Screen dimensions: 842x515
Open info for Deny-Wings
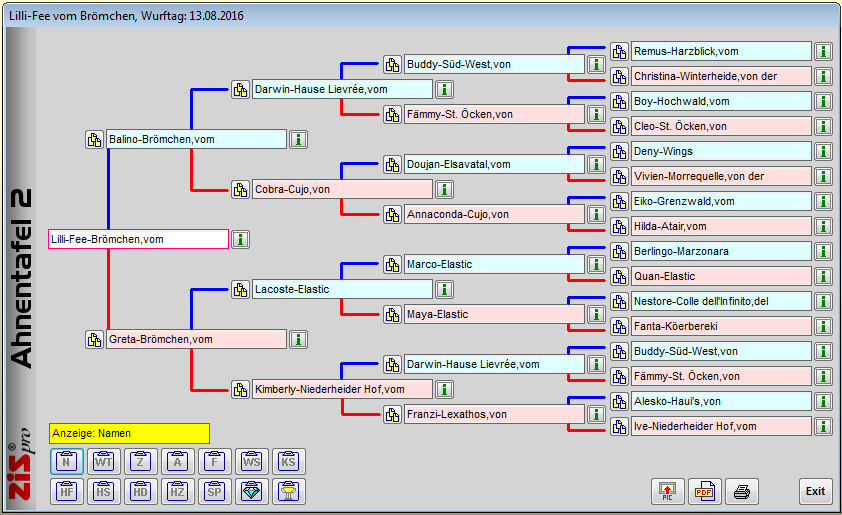pyautogui.click(x=823, y=151)
